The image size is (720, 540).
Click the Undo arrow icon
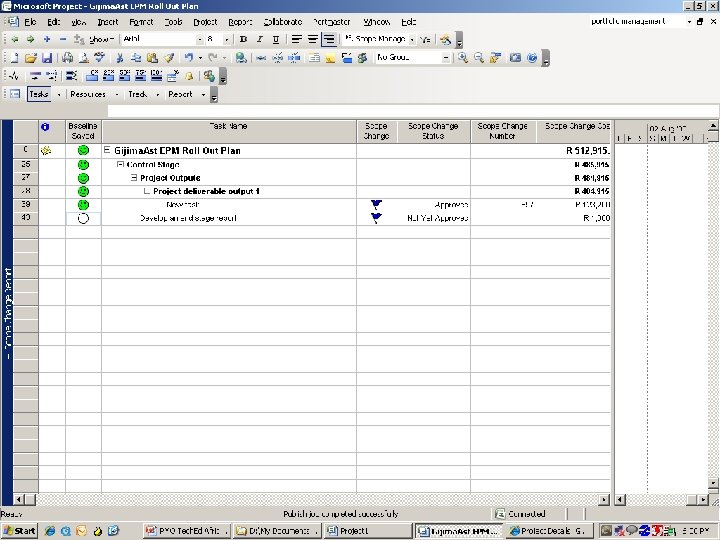pos(189,58)
